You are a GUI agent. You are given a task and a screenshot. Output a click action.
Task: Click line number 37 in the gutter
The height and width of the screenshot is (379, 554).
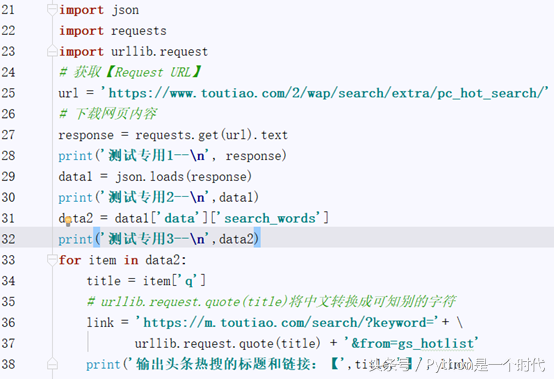8,343
